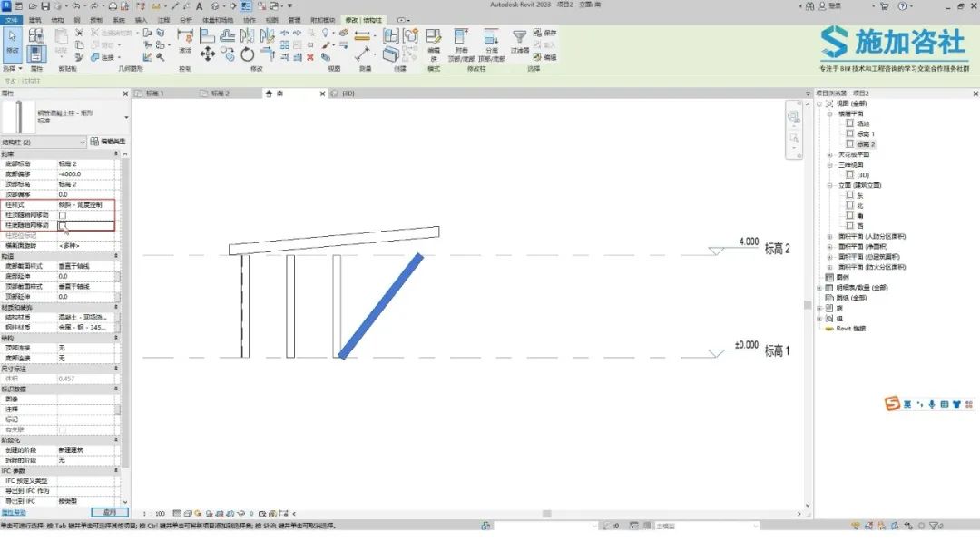The image size is (980, 552).
Task: Expand the 明细表/数量 (全部) browser node
Action: tap(819, 288)
